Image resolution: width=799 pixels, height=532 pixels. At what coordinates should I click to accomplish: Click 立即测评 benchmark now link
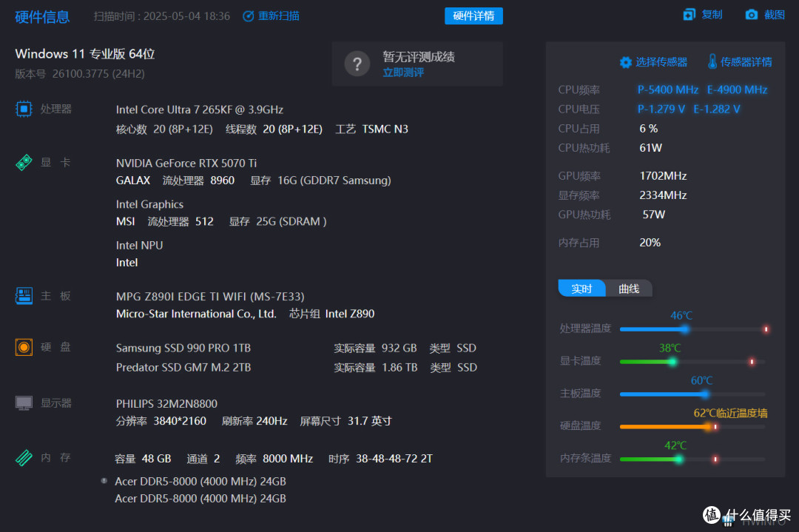tap(403, 73)
